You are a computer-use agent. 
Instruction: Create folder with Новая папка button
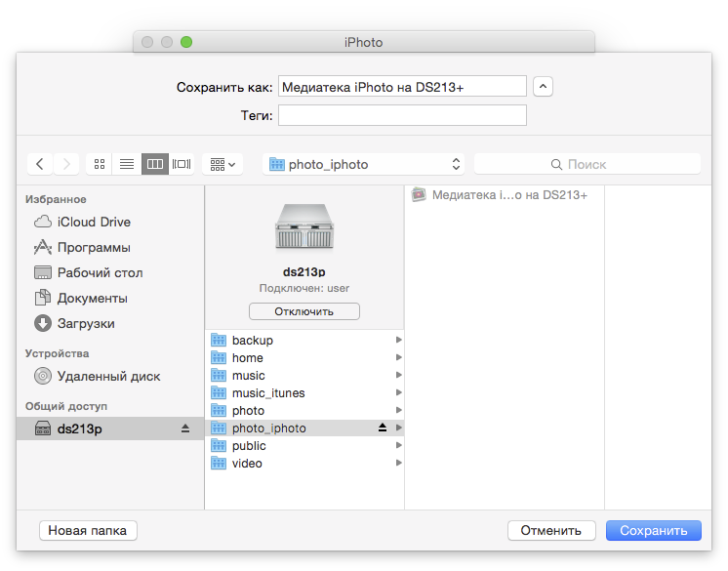88,531
